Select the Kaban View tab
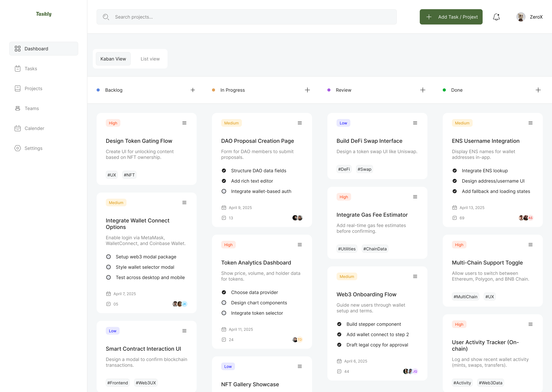552x392 pixels. [113, 59]
